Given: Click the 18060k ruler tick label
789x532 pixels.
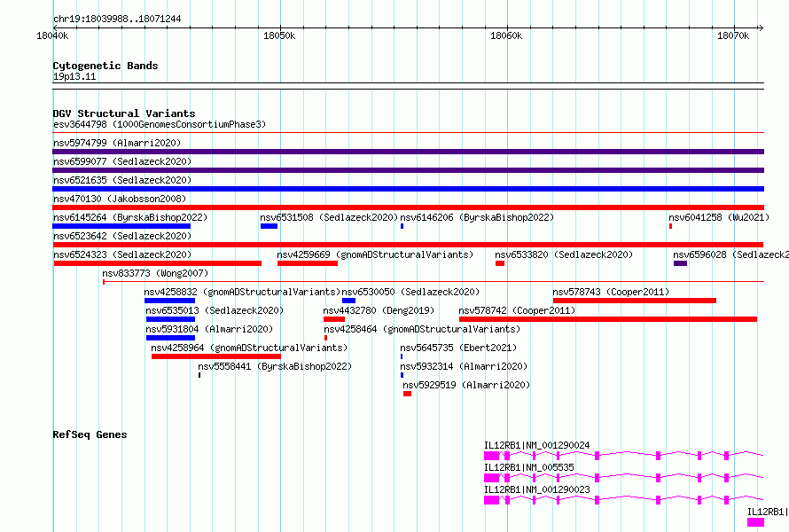Looking at the screenshot, I should (x=506, y=35).
